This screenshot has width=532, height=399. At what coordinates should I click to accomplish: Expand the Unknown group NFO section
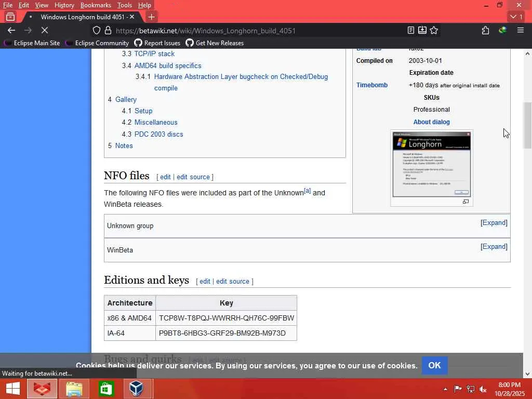point(494,223)
